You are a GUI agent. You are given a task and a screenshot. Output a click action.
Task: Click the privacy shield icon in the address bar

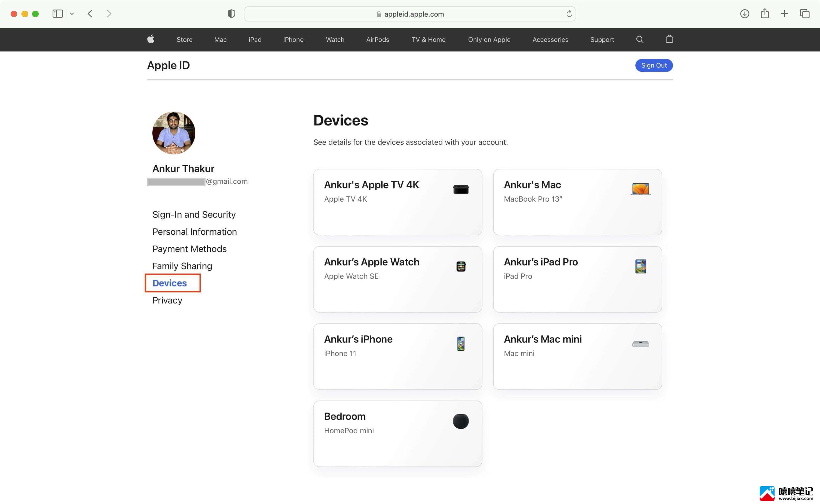pyautogui.click(x=231, y=13)
